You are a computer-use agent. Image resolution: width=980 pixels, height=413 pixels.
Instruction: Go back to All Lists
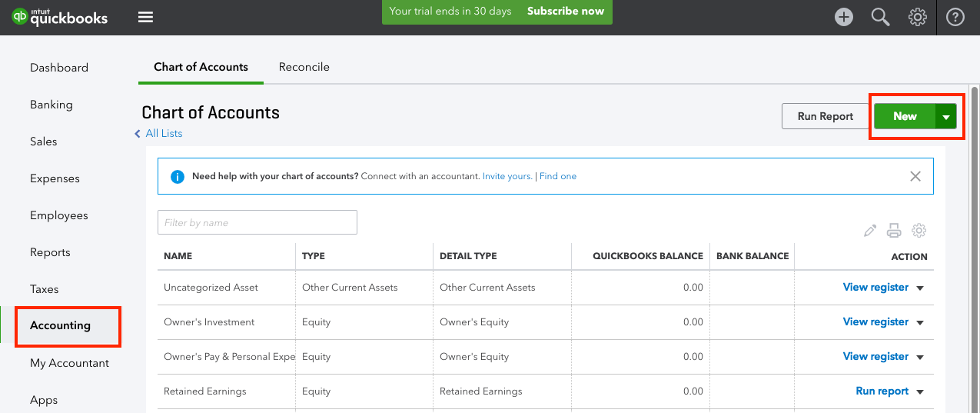[158, 133]
